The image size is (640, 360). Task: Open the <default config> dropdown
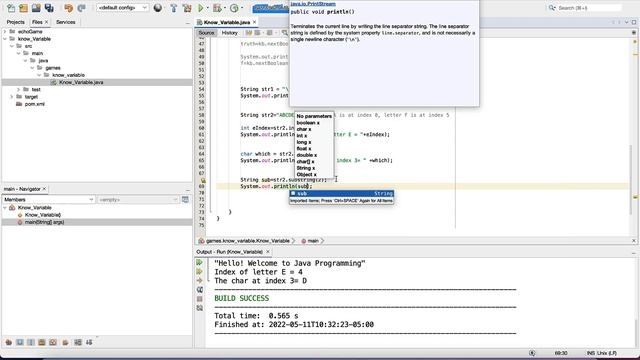click(122, 8)
